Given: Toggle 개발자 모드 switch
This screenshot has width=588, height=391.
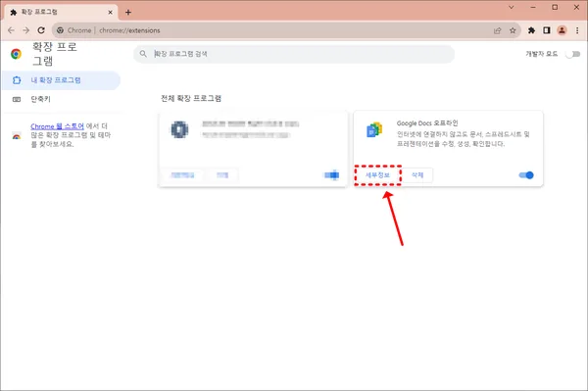Looking at the screenshot, I should click(x=573, y=54).
